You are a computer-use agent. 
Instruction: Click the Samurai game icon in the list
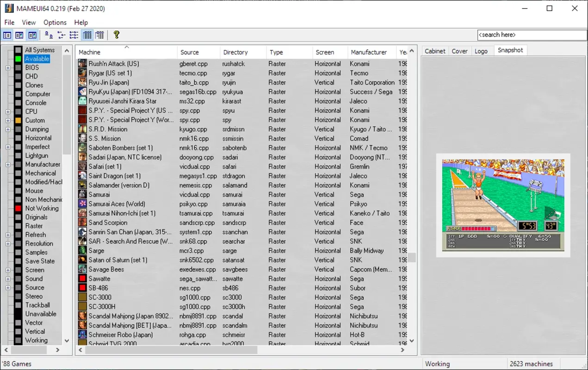[82, 195]
